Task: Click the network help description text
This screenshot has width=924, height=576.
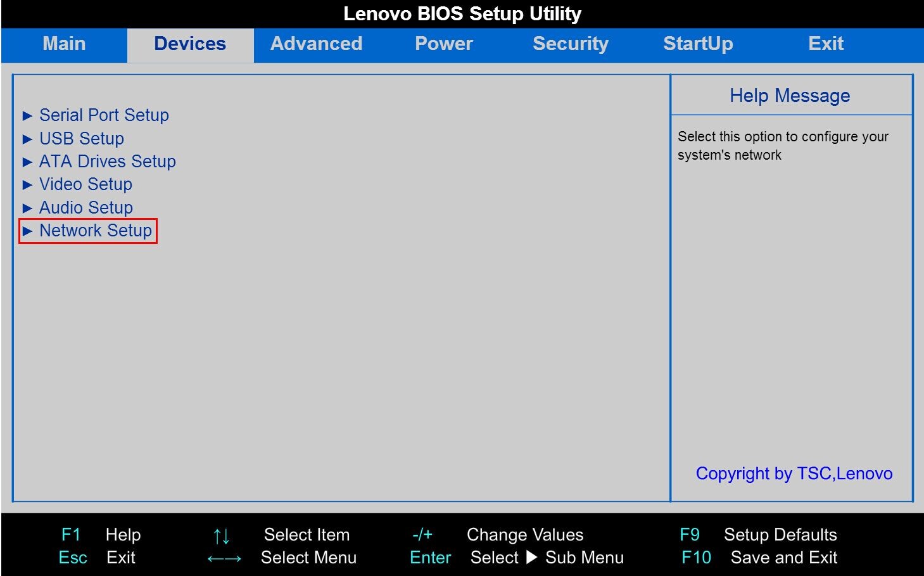Action: coord(783,146)
